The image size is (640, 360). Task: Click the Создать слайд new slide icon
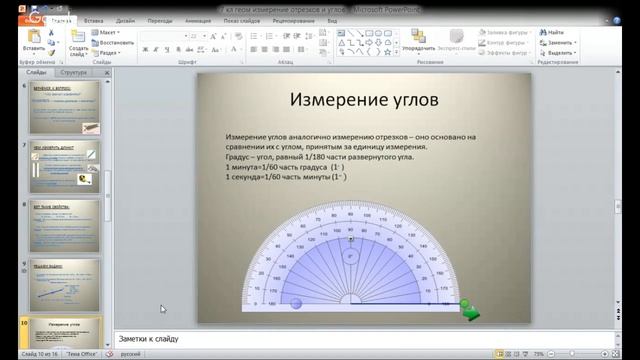click(x=78, y=37)
